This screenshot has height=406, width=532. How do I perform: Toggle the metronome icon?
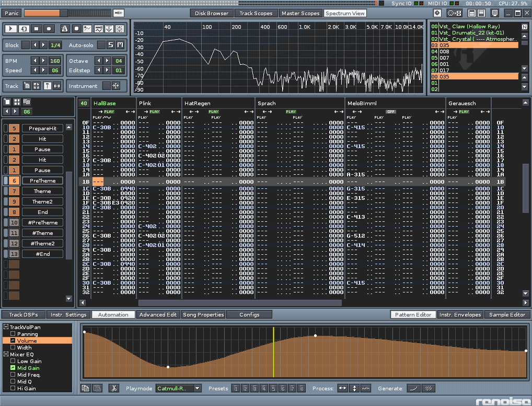[64, 29]
